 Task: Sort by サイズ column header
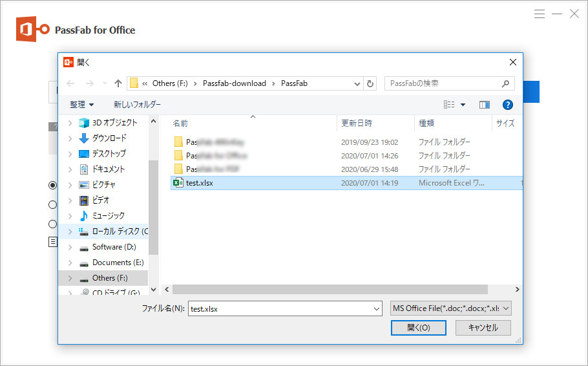click(x=505, y=123)
